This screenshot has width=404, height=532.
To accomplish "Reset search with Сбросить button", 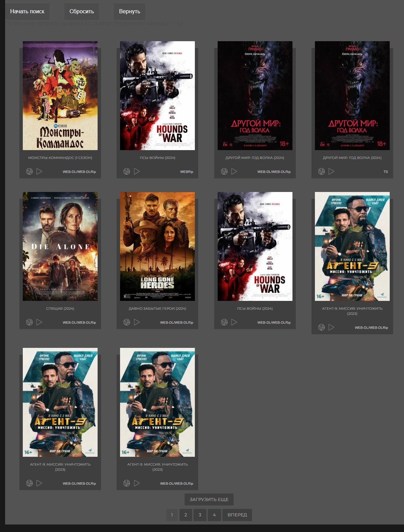I will (x=82, y=12).
